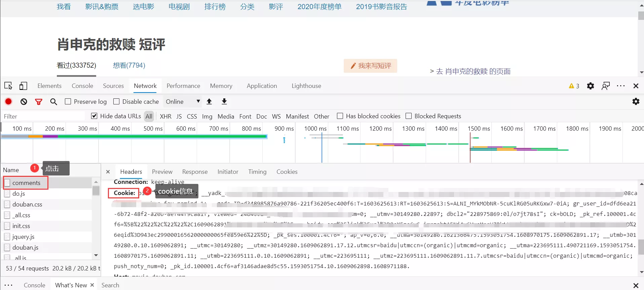Open the Lighthouse panel tab
The image size is (644, 290).
[306, 86]
